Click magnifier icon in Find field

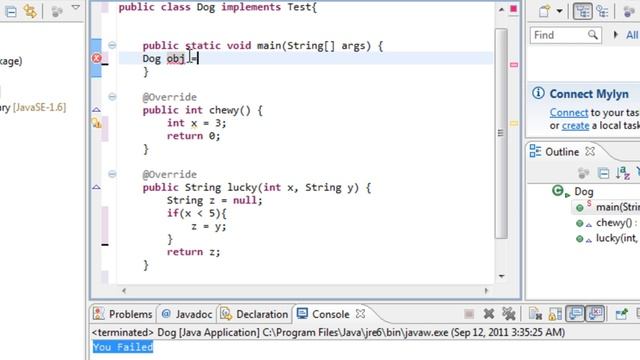tap(593, 35)
